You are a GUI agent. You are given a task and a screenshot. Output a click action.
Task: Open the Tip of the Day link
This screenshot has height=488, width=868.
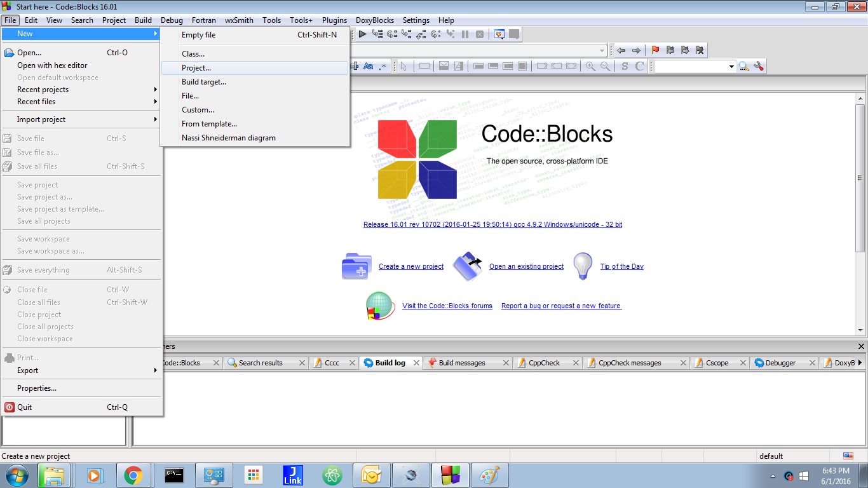coord(621,266)
